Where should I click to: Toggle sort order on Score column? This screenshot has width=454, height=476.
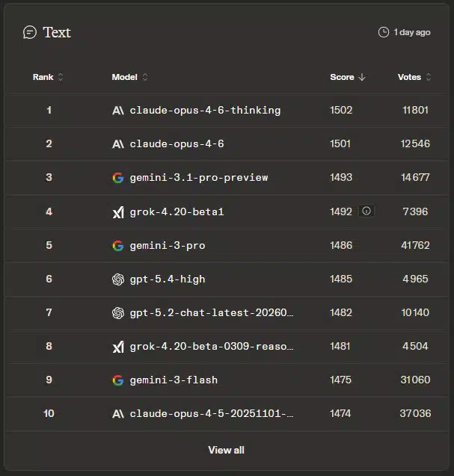click(x=348, y=77)
